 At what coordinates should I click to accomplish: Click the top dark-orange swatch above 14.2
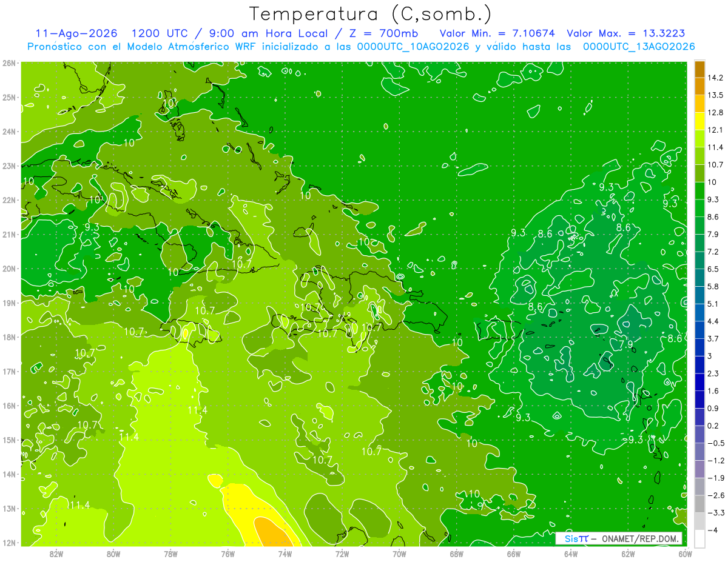(699, 69)
